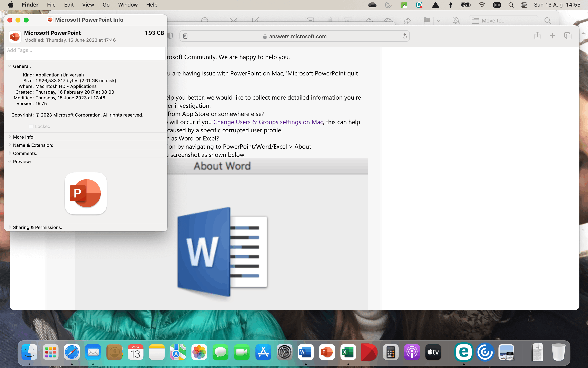Show Safari tab overview
Image resolution: width=588 pixels, height=368 pixels.
568,36
